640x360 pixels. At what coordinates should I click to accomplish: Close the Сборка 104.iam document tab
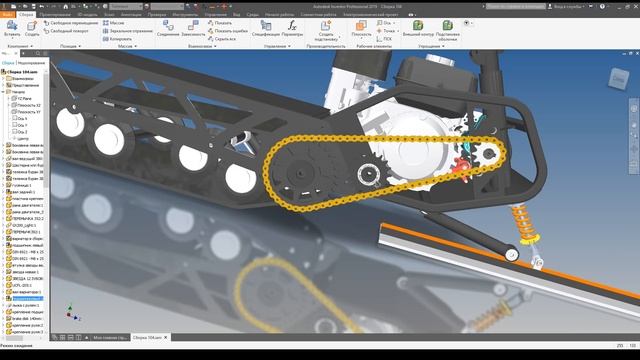(166, 338)
